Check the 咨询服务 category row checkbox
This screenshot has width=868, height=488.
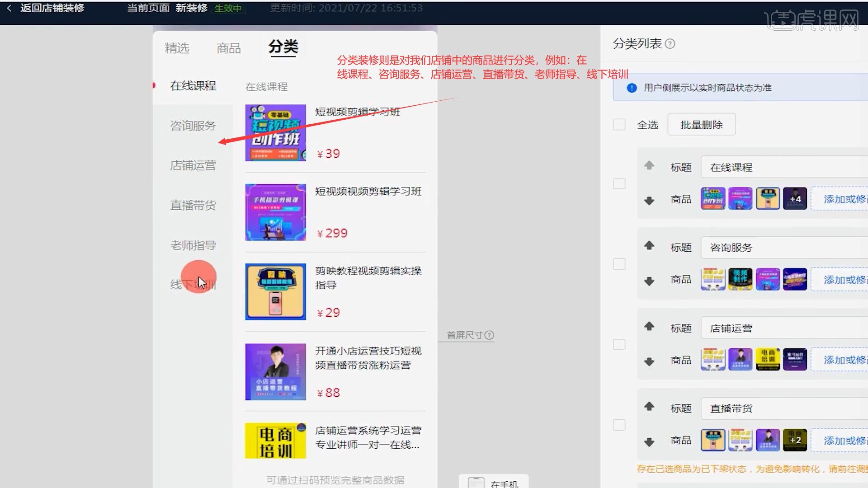point(619,264)
